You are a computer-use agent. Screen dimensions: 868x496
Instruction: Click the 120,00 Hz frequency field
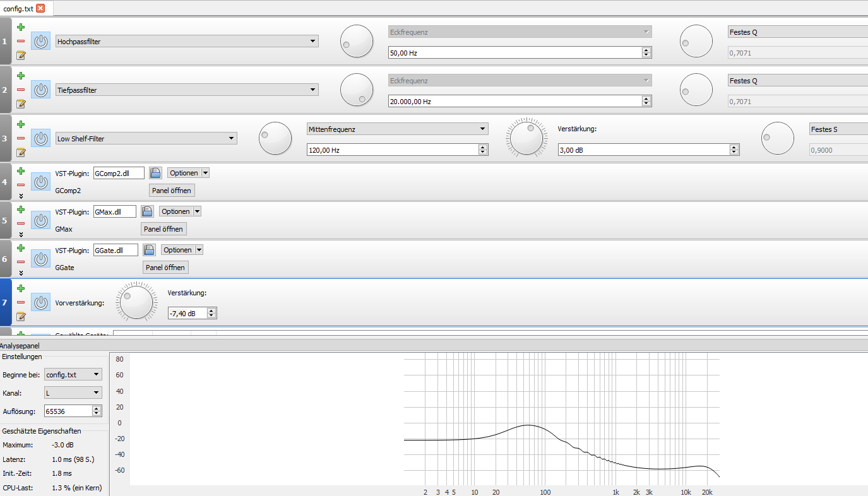(397, 150)
